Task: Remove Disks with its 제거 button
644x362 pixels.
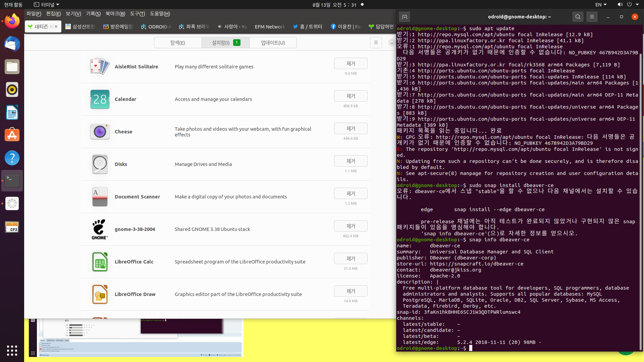Action: (351, 161)
